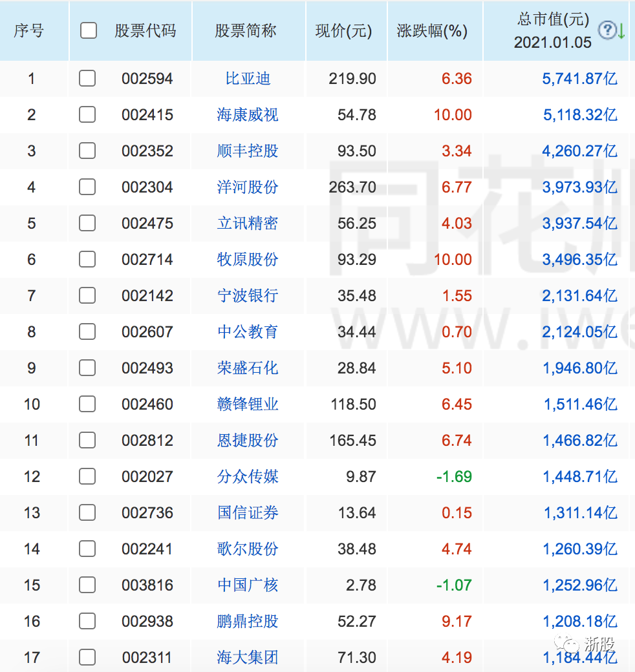
Task: Open the 国信证券 stock link
Action: (248, 512)
